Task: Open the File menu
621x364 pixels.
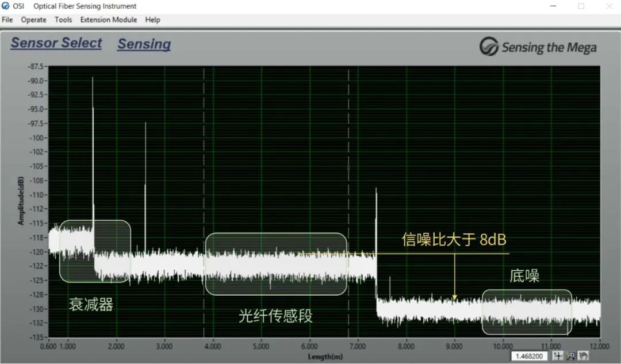Action: (7, 20)
